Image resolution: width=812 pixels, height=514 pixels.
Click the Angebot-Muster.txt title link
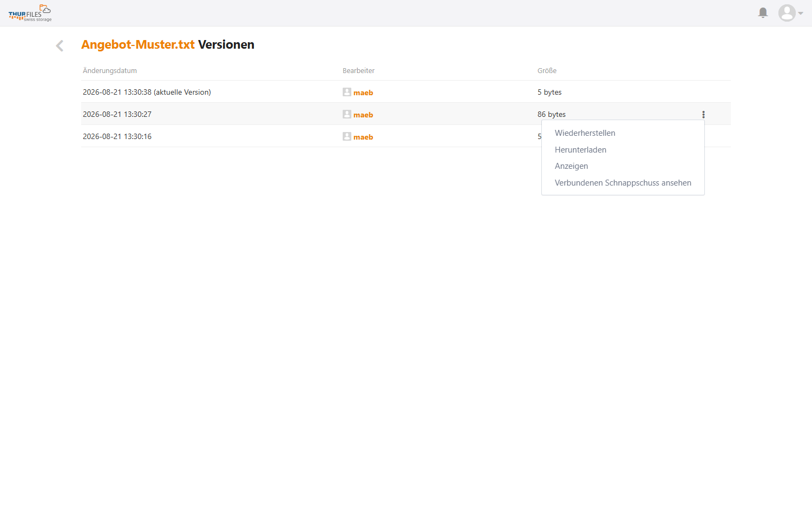(137, 44)
